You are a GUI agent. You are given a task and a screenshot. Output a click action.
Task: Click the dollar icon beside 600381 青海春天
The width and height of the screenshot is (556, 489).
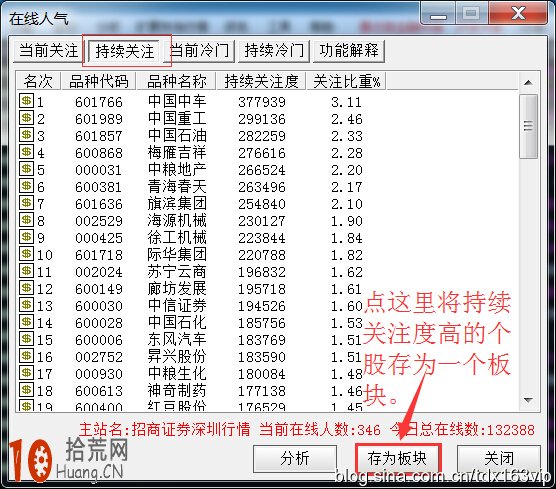tap(26, 186)
